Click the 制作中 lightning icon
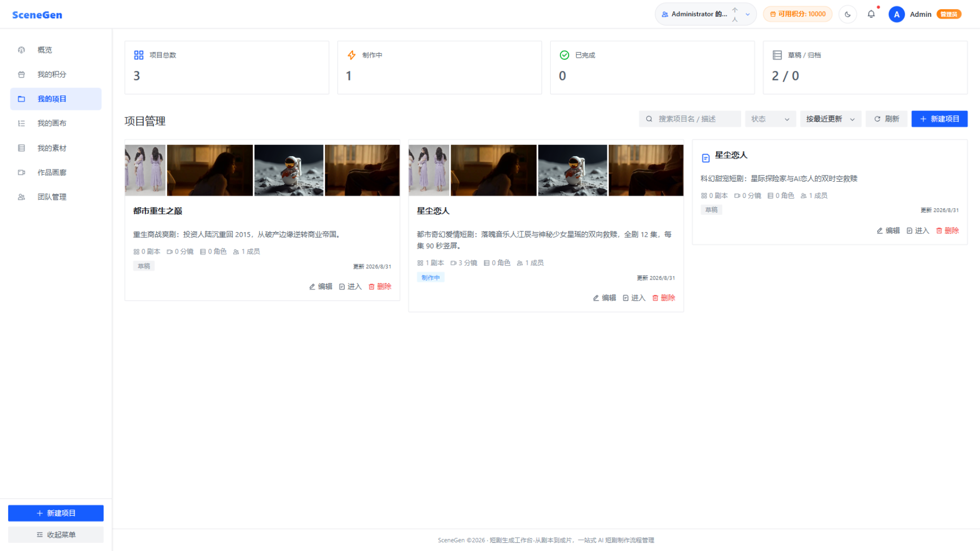The height and width of the screenshot is (551, 980). [352, 55]
